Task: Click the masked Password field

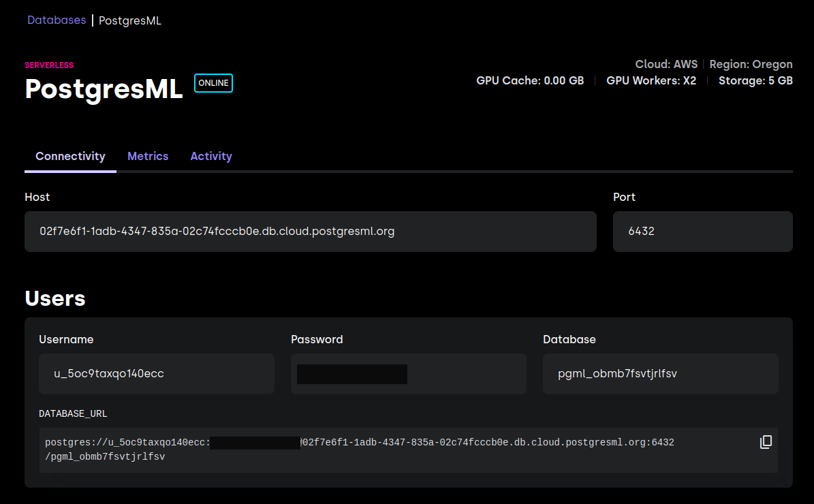Action: click(x=409, y=374)
